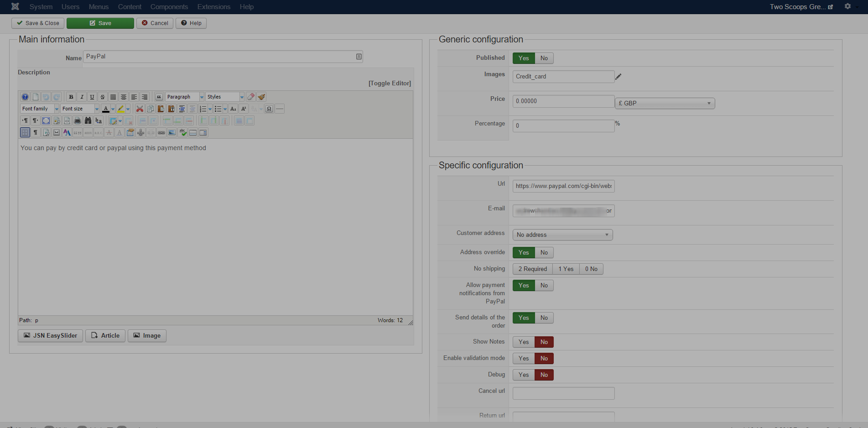Screen dimensions: 868x428
Task: Click the Save & Close button
Action: (38, 23)
